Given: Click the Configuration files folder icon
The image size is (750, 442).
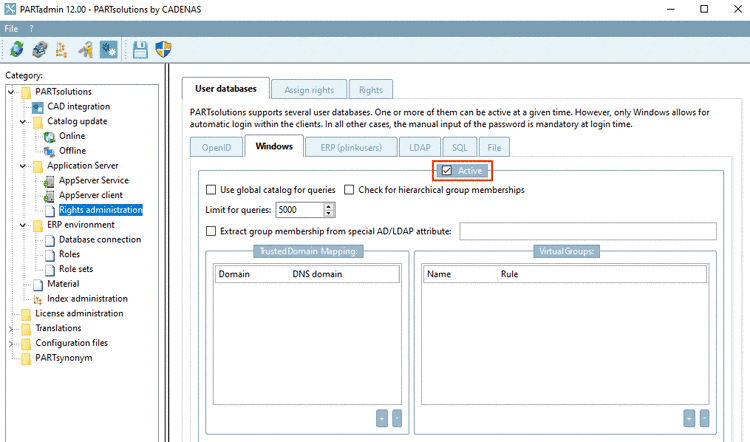Looking at the screenshot, I should (26, 343).
